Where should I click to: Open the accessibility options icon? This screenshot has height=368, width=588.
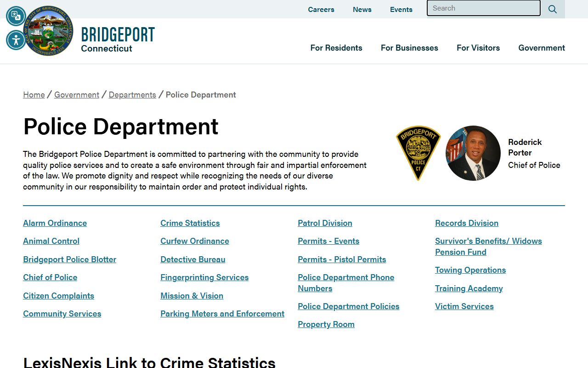click(x=16, y=40)
